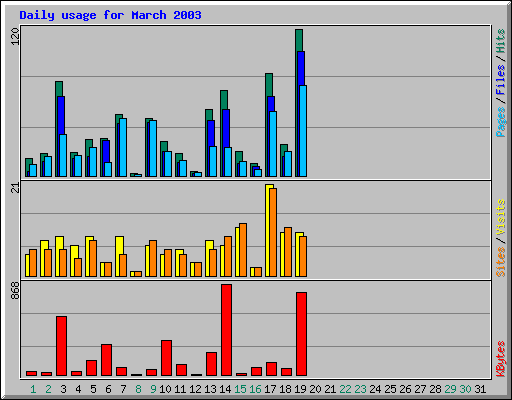
Task: Click the red KBytes bar for day 19
Action: 302,334
